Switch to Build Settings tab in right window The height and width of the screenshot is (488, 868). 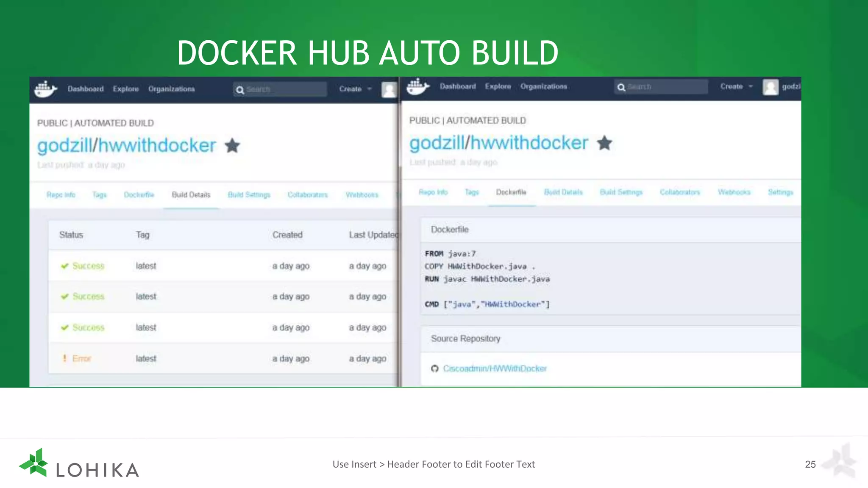point(621,192)
